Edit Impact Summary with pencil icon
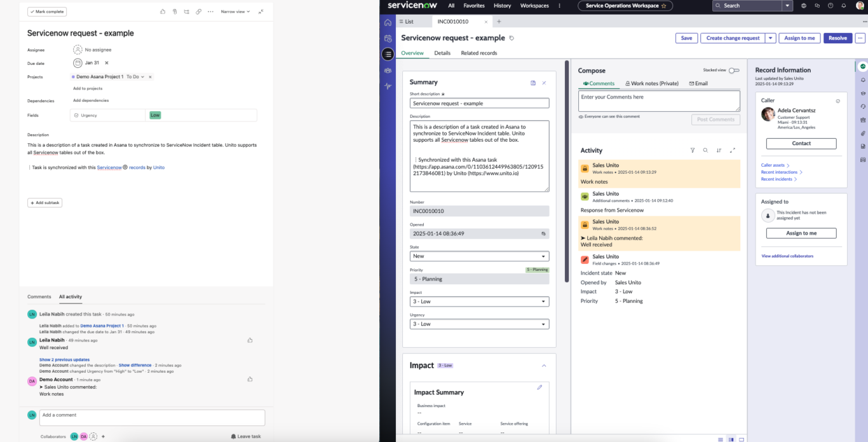 tap(539, 387)
